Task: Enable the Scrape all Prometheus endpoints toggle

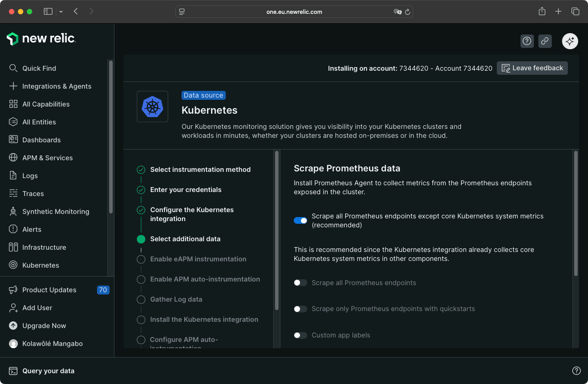Action: click(300, 282)
